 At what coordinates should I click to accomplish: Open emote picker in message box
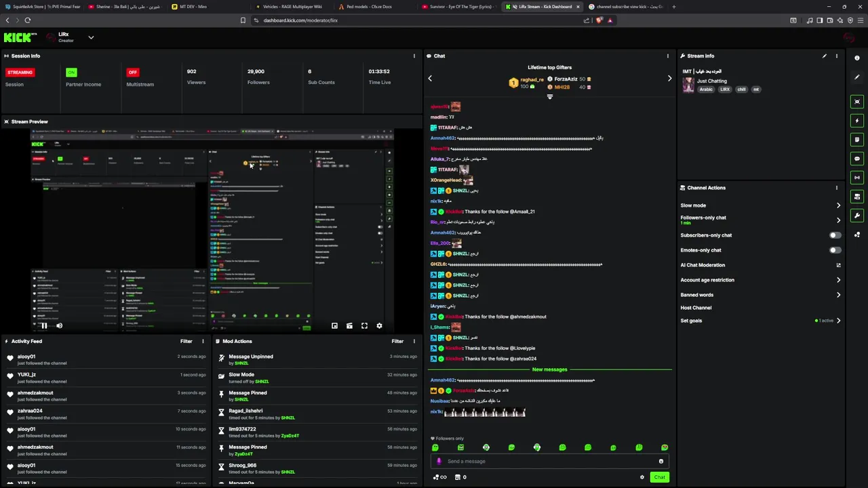pos(661,462)
